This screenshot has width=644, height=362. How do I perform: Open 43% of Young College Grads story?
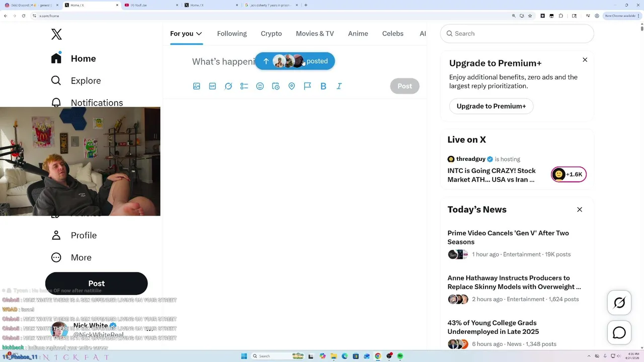493,327
